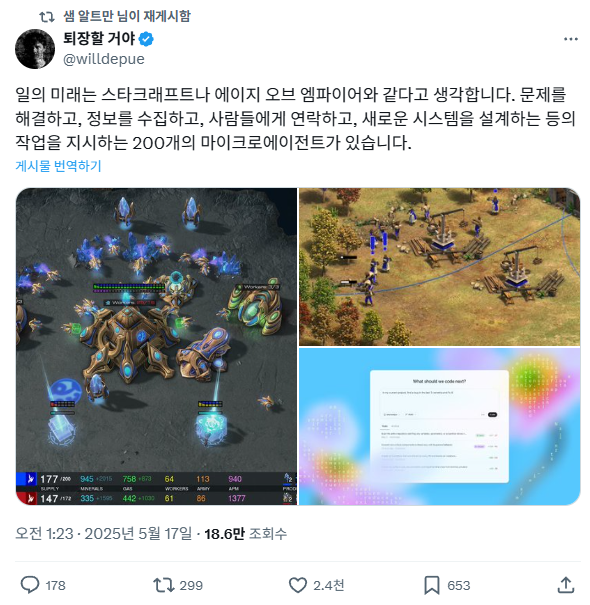Screen dimensions: 590x605
Task: Open the Age of Empires screenshot
Action: pyautogui.click(x=440, y=267)
